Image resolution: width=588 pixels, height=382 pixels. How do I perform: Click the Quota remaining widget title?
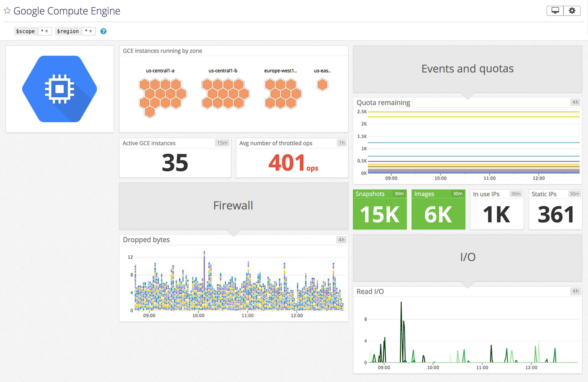pos(383,103)
